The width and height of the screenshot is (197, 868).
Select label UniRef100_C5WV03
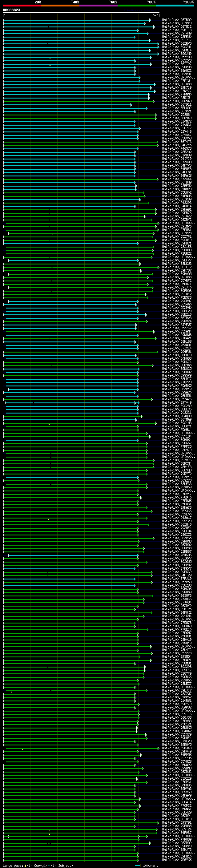[x=177, y=139]
